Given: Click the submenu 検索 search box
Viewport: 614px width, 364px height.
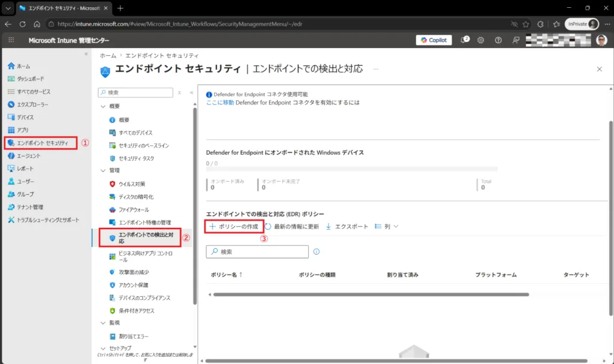Looking at the screenshot, I should coord(136,92).
